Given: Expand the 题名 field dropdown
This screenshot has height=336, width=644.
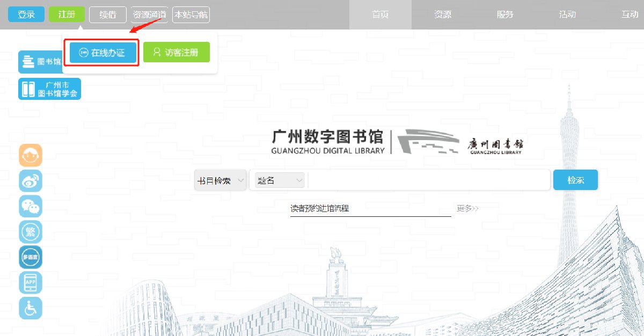Looking at the screenshot, I should pos(280,180).
